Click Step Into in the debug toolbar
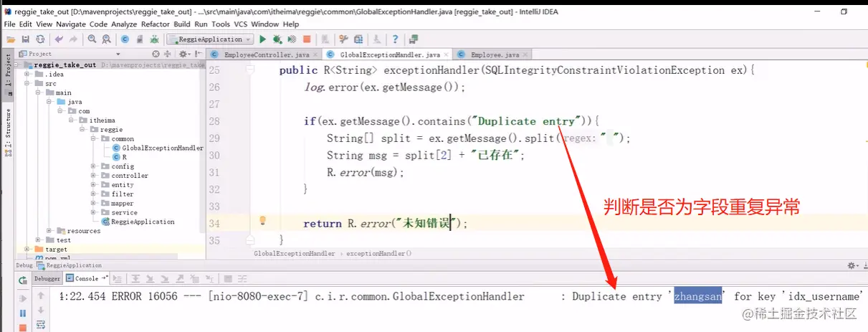 tap(150, 279)
